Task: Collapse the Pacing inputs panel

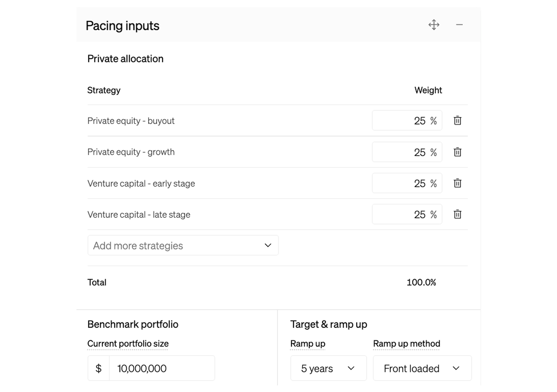Action: 459,25
